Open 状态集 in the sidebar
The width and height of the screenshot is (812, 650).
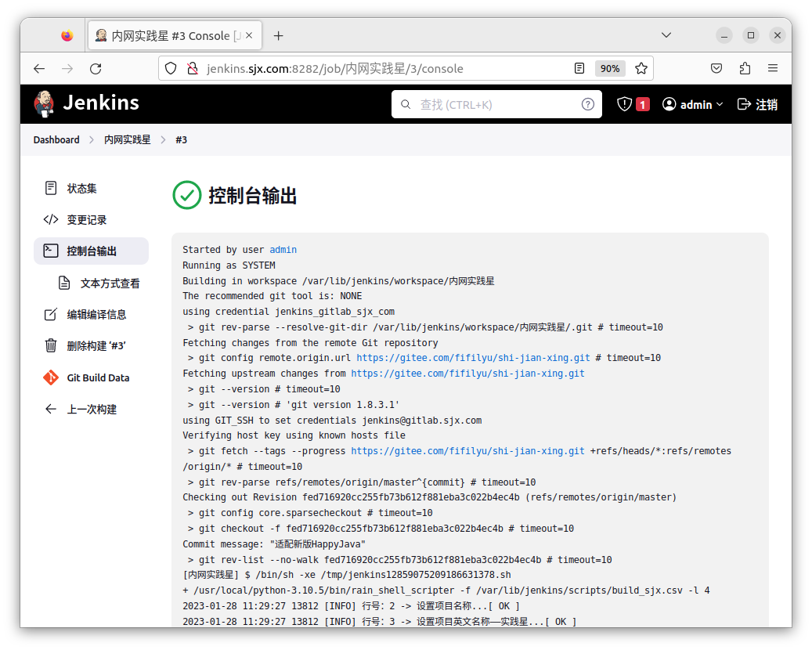(x=81, y=188)
